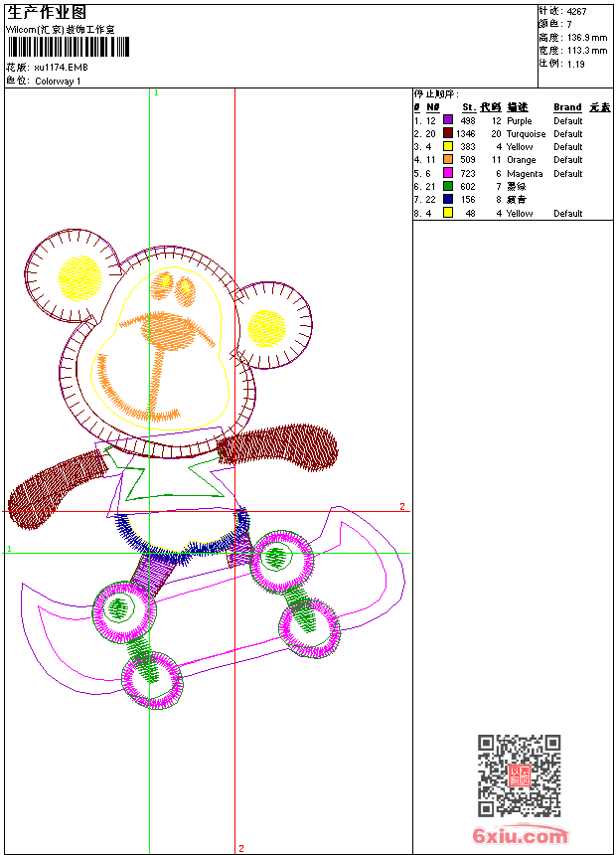The width and height of the screenshot is (616, 855).
Task: Click the Purple color swatch in row 1
Action: (x=447, y=120)
